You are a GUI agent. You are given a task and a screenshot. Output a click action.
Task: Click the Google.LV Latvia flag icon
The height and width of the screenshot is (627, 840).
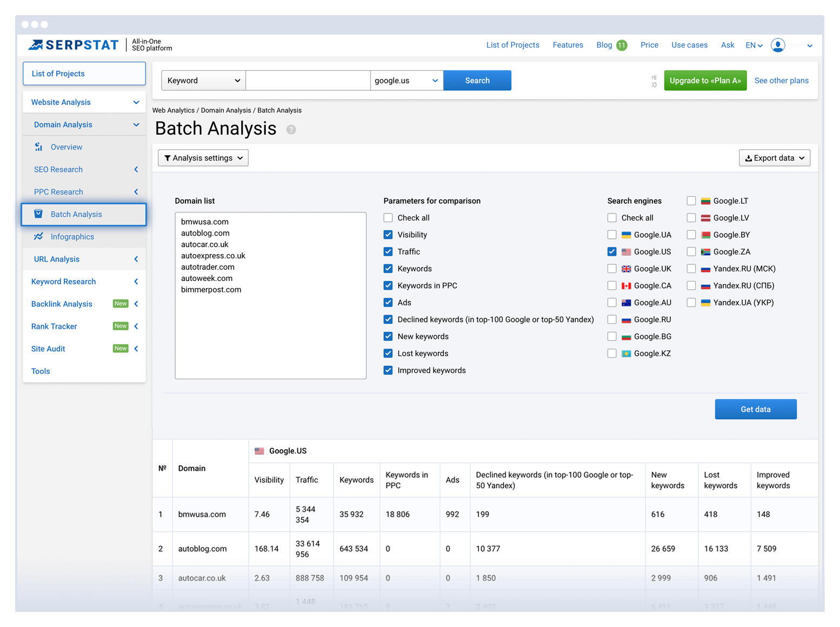pyautogui.click(x=705, y=218)
